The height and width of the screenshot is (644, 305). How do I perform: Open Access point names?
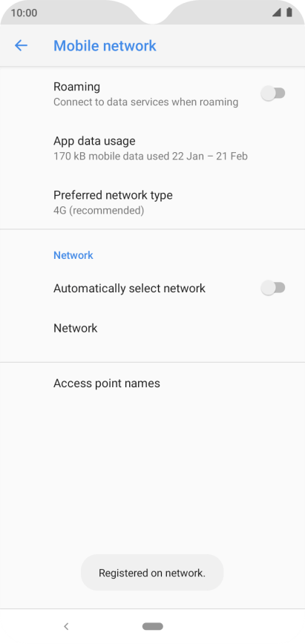pos(153,383)
